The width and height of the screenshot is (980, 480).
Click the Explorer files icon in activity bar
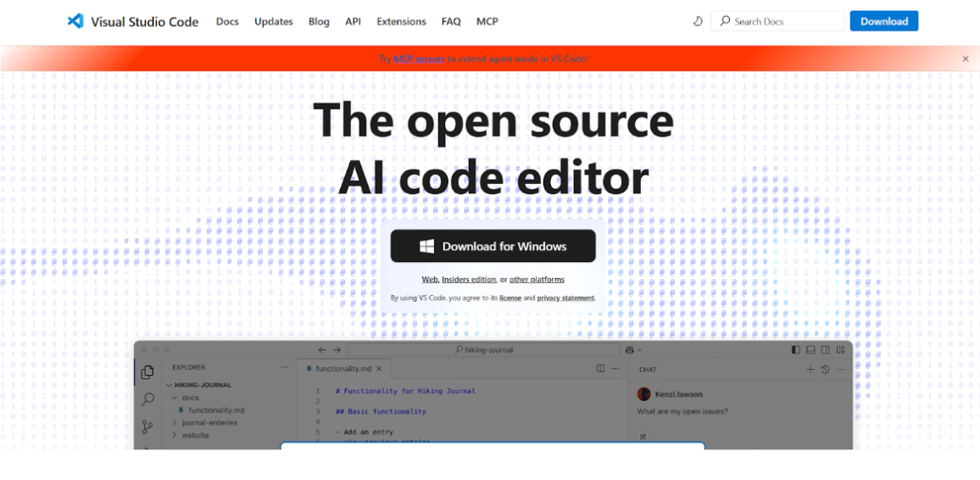148,372
